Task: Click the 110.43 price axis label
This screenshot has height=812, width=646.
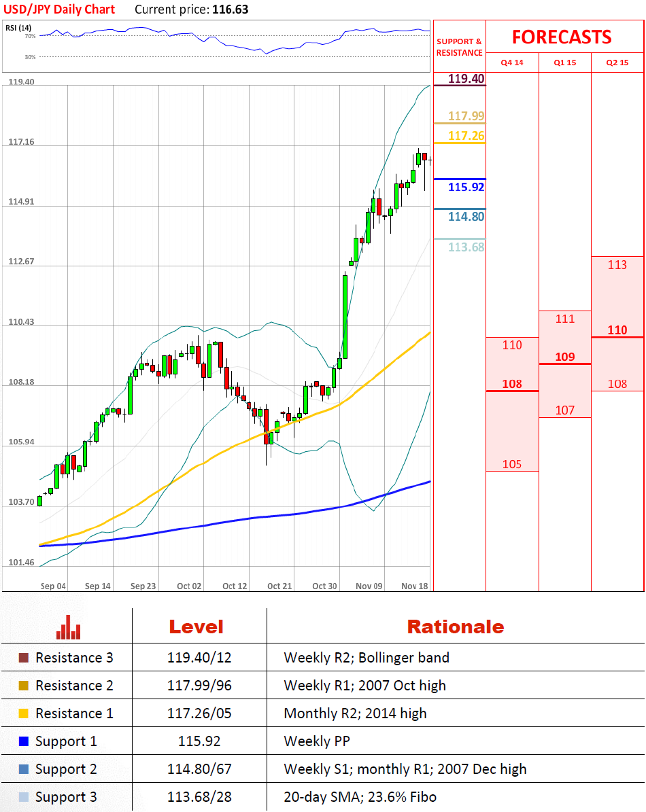Action: 21,322
